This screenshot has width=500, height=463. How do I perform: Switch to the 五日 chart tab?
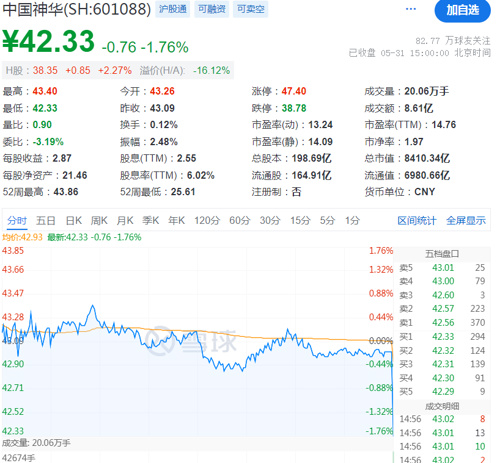46,221
